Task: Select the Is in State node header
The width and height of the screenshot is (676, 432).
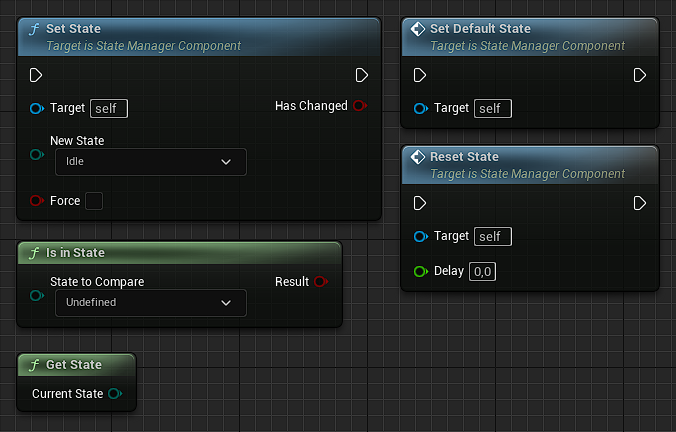Action: tap(180, 253)
